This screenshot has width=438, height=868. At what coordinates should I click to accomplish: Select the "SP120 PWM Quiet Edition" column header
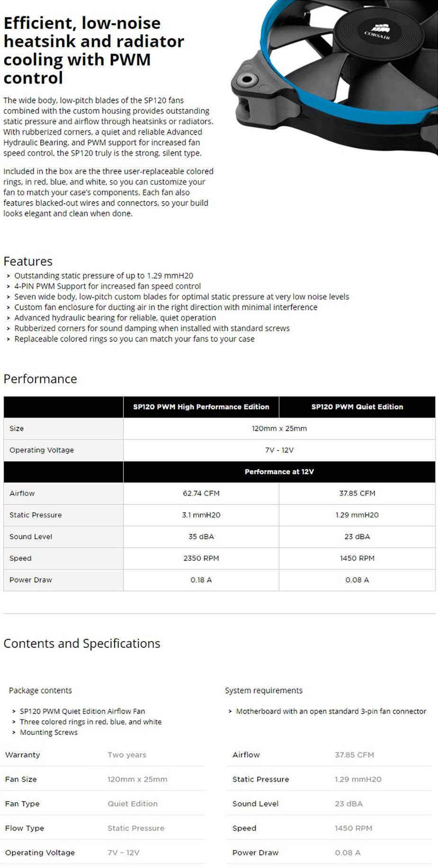(x=357, y=407)
